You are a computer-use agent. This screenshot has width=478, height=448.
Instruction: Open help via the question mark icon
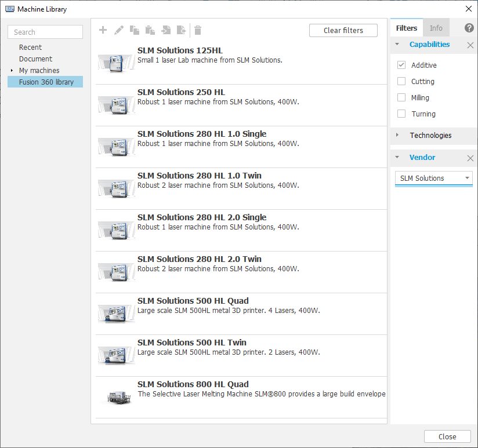[x=469, y=28]
